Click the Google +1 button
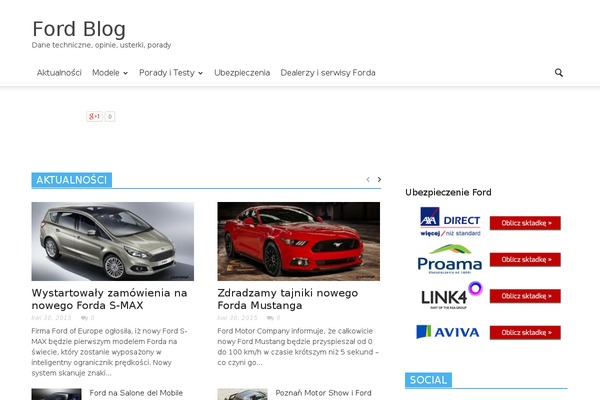Image resolution: width=600 pixels, height=400 pixels. click(95, 116)
